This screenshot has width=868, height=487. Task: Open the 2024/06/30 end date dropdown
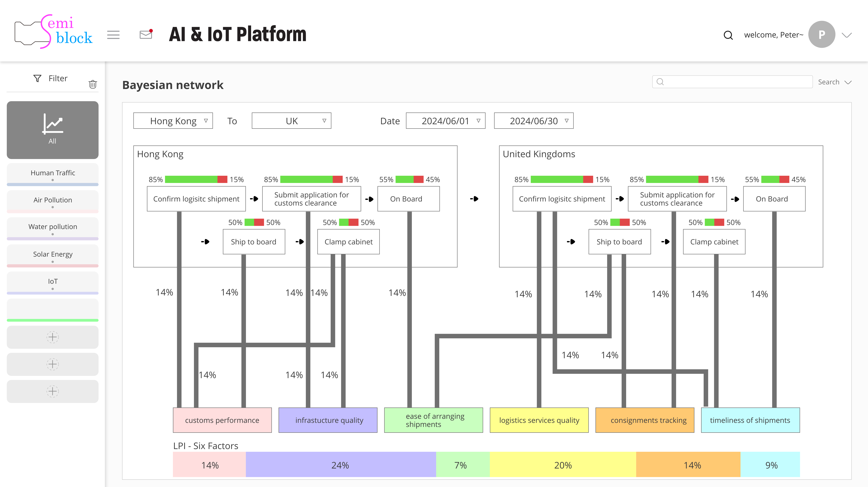[x=534, y=121]
